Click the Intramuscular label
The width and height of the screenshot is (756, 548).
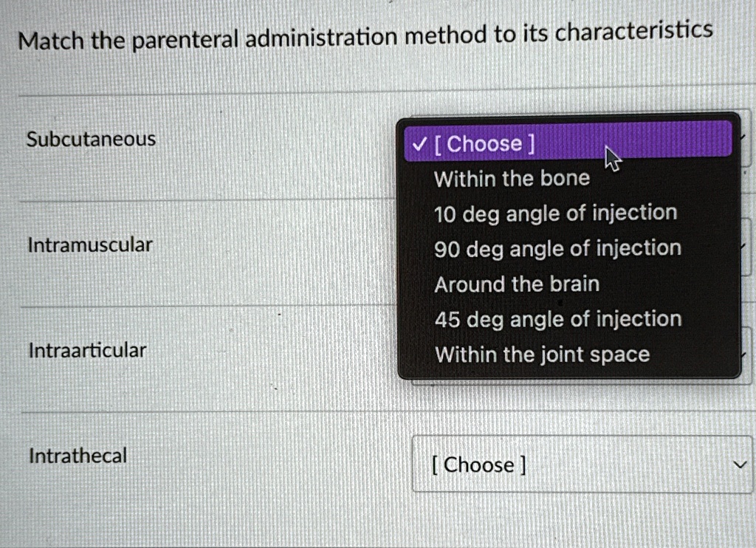pyautogui.click(x=90, y=244)
